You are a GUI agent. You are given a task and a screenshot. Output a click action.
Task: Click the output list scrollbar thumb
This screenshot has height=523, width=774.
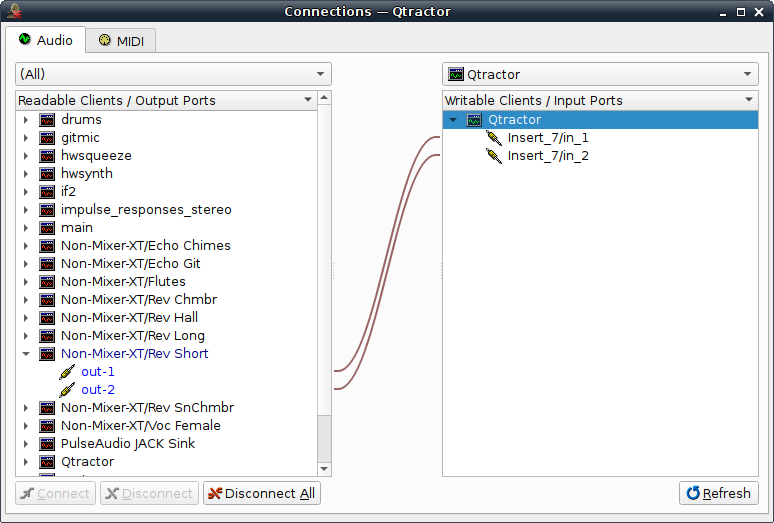(324, 439)
